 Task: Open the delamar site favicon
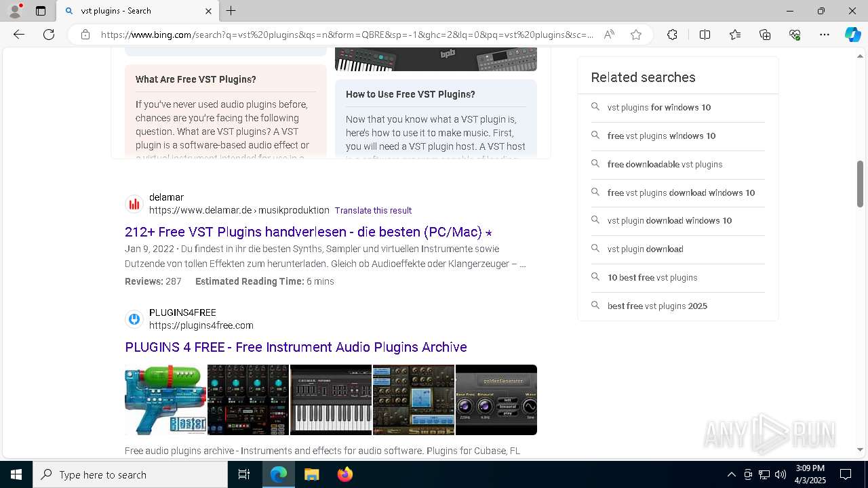(134, 204)
